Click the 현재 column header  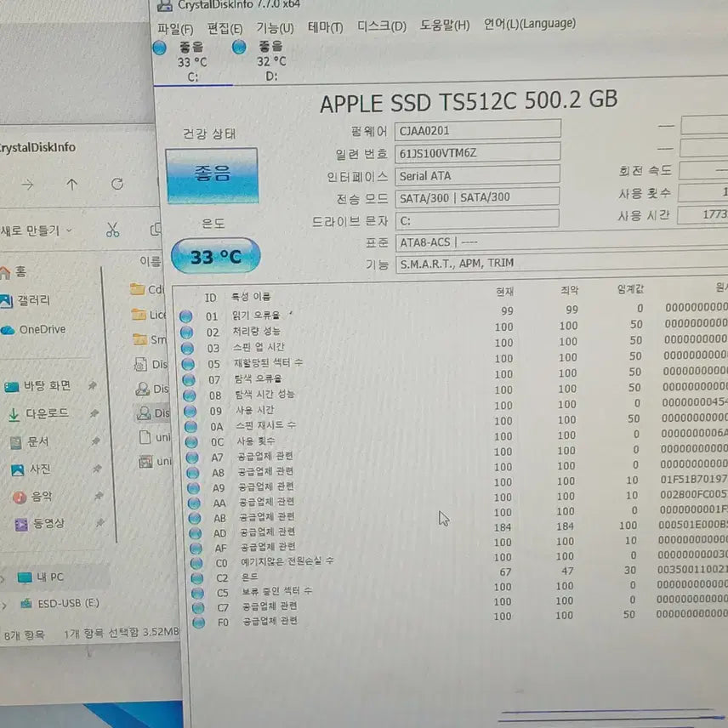(x=504, y=292)
